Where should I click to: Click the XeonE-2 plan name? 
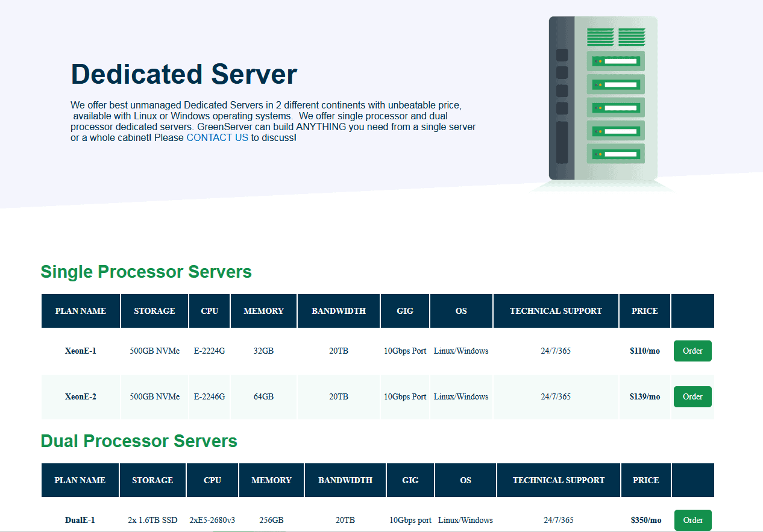[x=80, y=396]
